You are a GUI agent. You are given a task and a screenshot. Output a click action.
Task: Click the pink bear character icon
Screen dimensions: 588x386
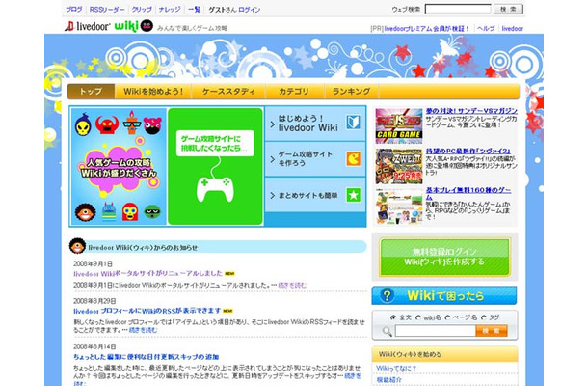[152, 125]
